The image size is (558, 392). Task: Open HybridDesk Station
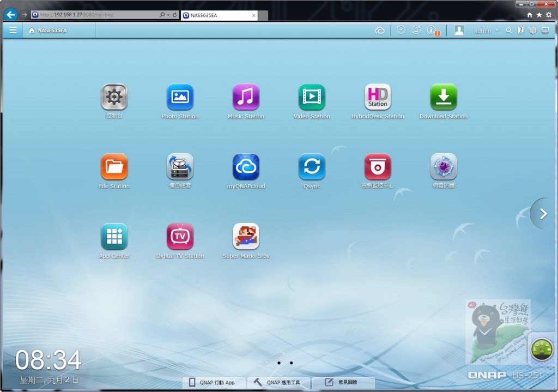(378, 97)
